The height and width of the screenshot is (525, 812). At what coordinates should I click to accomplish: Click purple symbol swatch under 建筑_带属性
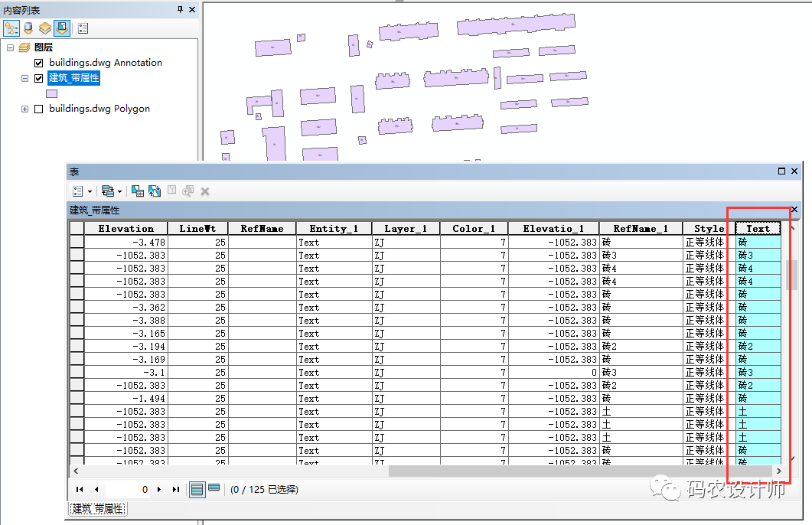(x=52, y=93)
